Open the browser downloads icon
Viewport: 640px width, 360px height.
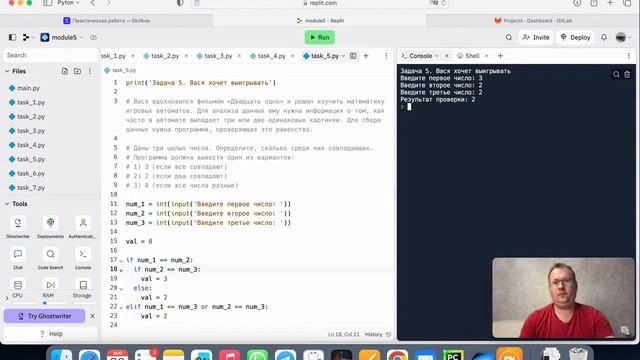tap(577, 3)
